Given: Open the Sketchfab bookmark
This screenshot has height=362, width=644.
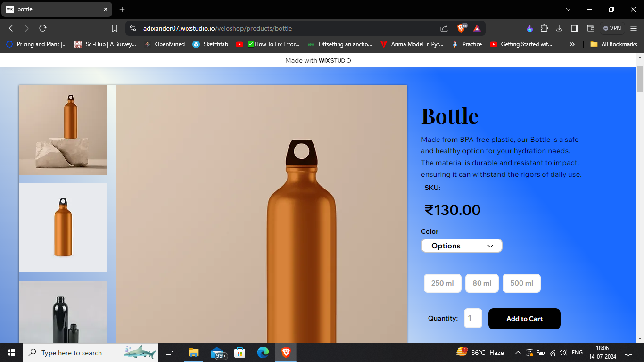Looking at the screenshot, I should tap(210, 44).
